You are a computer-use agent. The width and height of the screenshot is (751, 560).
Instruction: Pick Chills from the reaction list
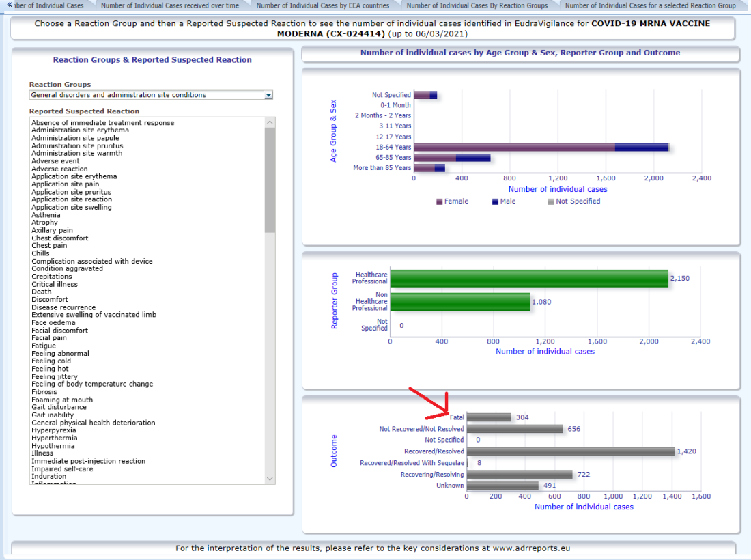pyautogui.click(x=40, y=253)
